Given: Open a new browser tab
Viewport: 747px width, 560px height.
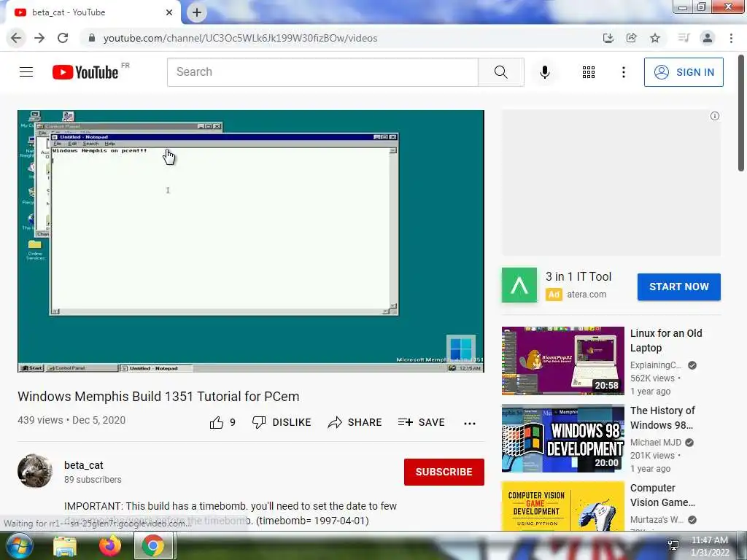Looking at the screenshot, I should pyautogui.click(x=197, y=13).
